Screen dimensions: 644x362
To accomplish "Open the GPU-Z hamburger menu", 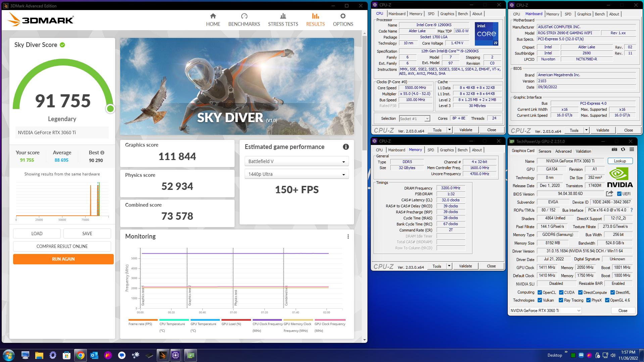I will [632, 150].
